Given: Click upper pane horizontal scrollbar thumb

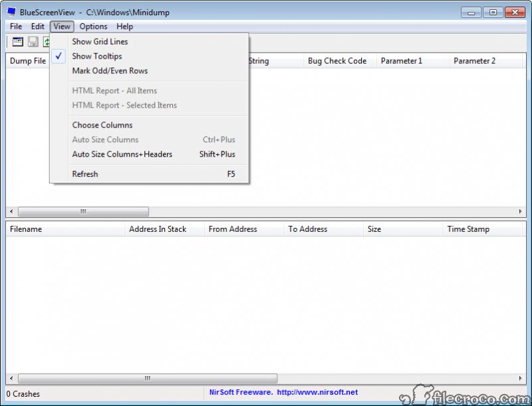Looking at the screenshot, I should pos(84,211).
